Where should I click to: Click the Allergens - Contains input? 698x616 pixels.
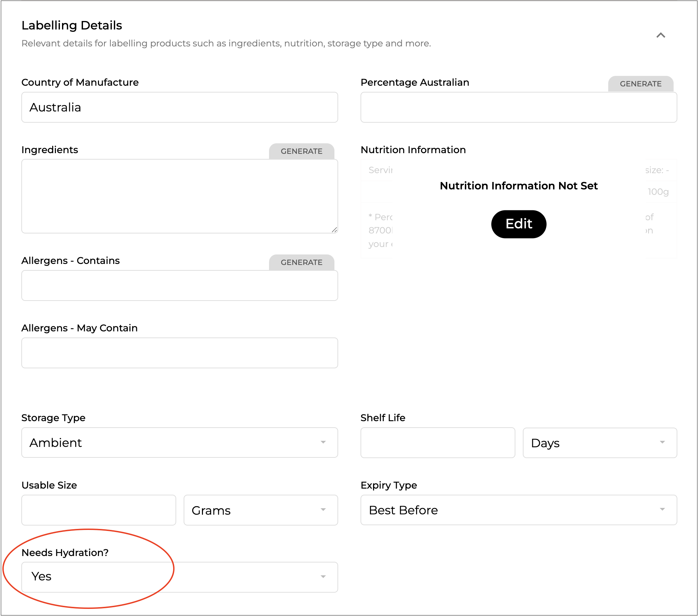point(179,285)
